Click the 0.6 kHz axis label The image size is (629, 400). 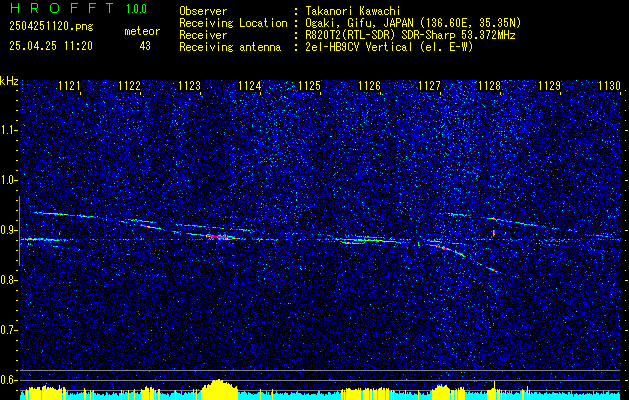tap(7, 380)
